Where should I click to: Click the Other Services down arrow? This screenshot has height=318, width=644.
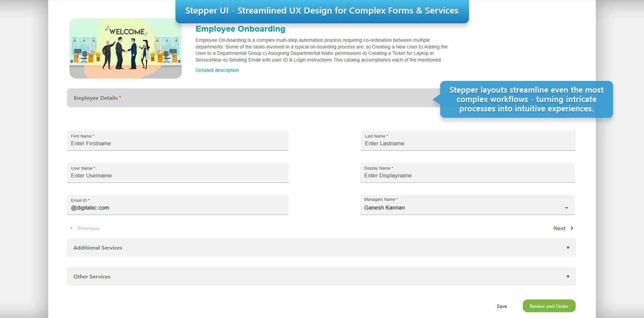point(568,277)
